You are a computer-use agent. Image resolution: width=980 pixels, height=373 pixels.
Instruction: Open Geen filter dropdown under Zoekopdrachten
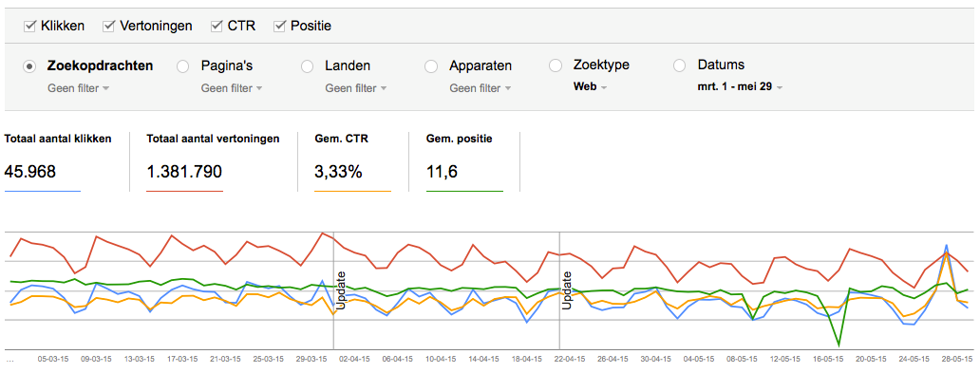[x=78, y=88]
